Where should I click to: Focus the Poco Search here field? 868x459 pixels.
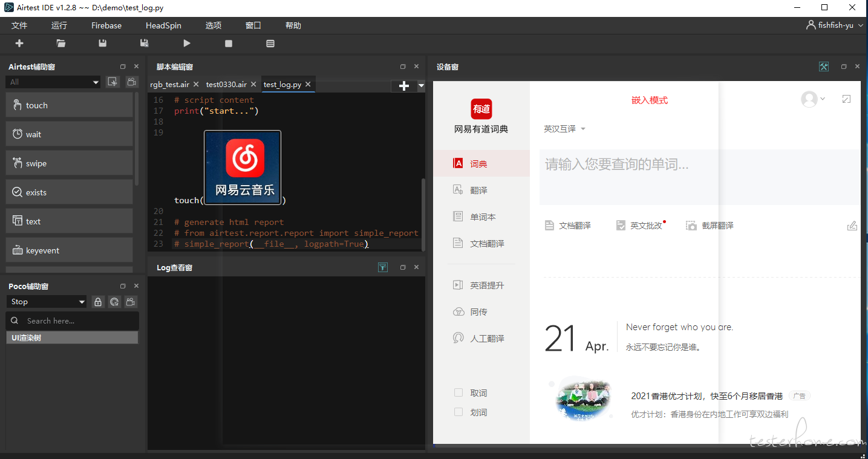[x=73, y=321]
